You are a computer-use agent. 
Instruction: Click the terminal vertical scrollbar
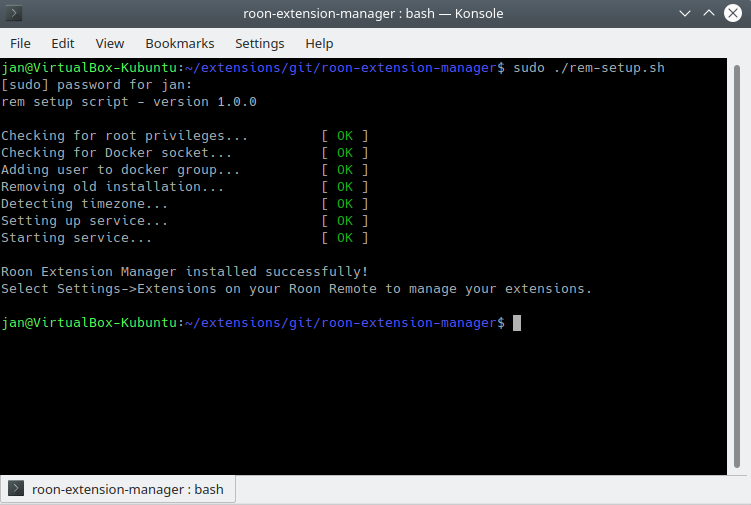(737, 266)
